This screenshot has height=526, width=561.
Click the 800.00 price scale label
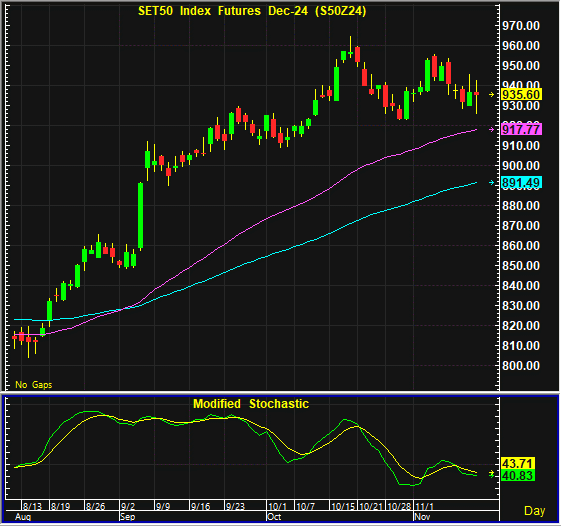(521, 366)
